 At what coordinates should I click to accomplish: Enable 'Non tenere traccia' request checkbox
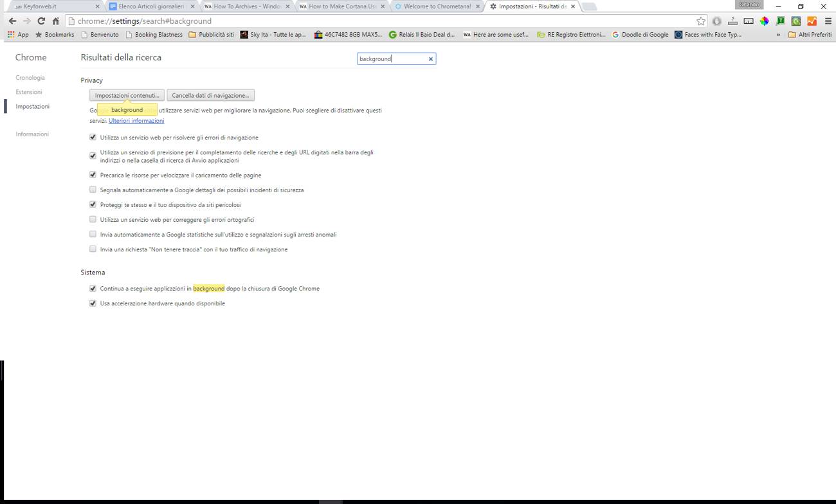click(93, 249)
